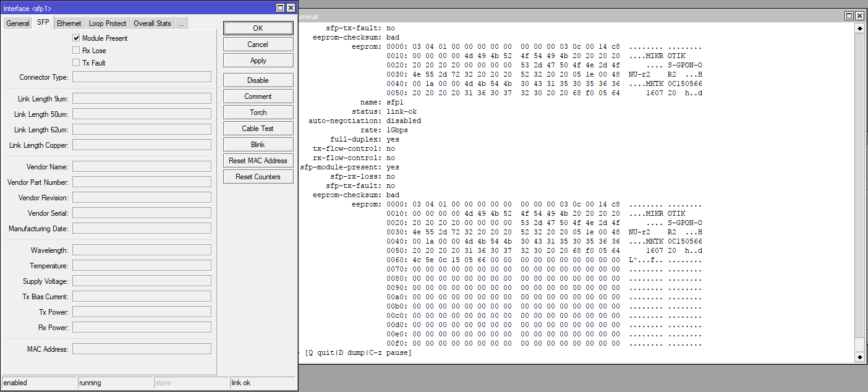Launch Torch traffic monitoring
The width and height of the screenshot is (868, 392).
[x=258, y=112]
